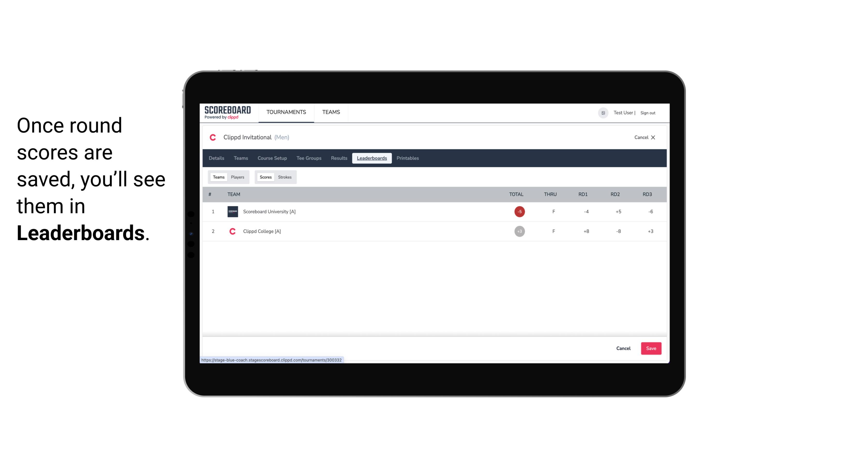Toggle the Teams view filter
Viewport: 868px width, 467px height.
coord(218,177)
